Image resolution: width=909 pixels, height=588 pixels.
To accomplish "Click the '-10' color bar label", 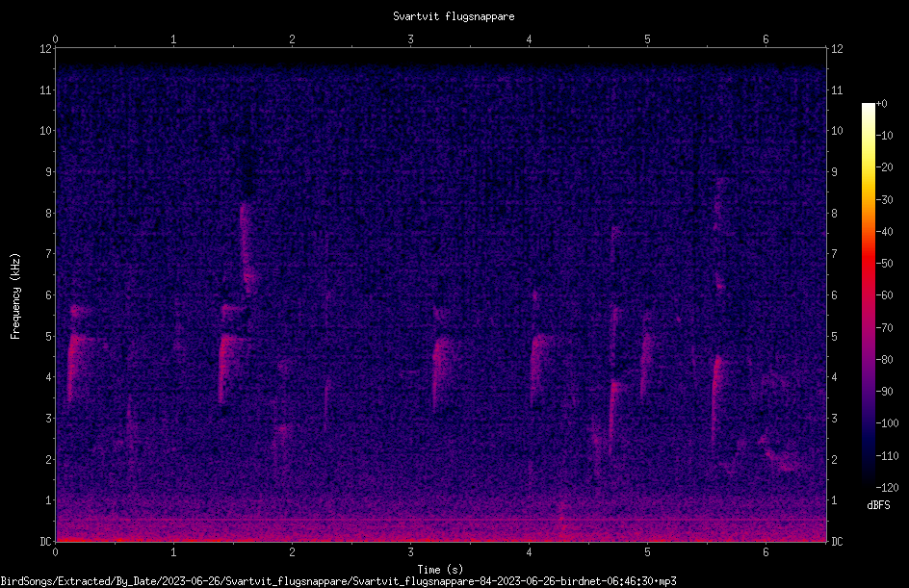I will coord(884,136).
